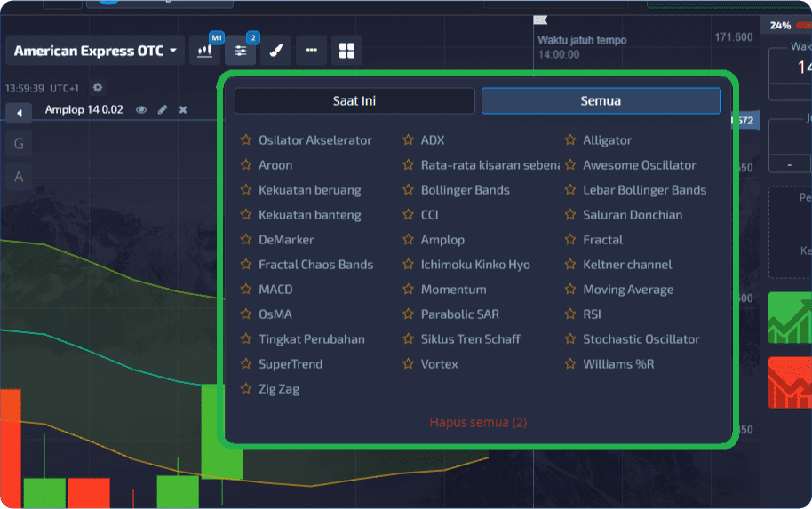Image resolution: width=812 pixels, height=509 pixels.
Task: Favorite the Zig Zag star
Action: click(x=246, y=388)
